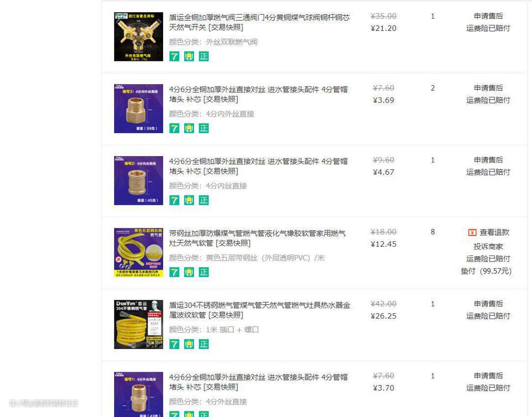Viewport: 532px width, 417px height.
Task: Click the red refund icon beside 查看退款
Action: [472, 232]
